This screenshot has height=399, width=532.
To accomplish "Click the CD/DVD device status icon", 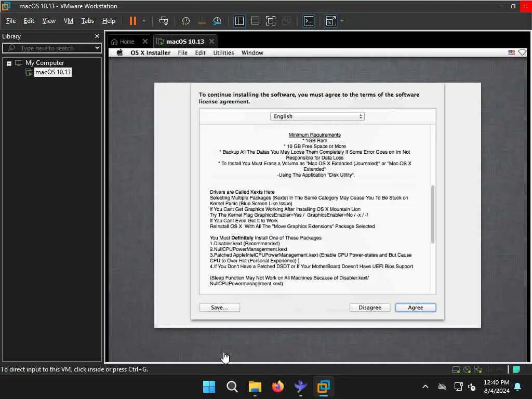I will coord(467,369).
